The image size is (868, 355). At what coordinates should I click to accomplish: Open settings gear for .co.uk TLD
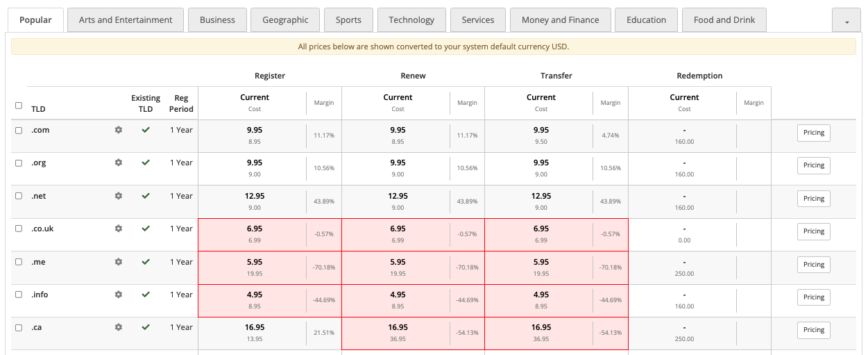click(x=119, y=229)
